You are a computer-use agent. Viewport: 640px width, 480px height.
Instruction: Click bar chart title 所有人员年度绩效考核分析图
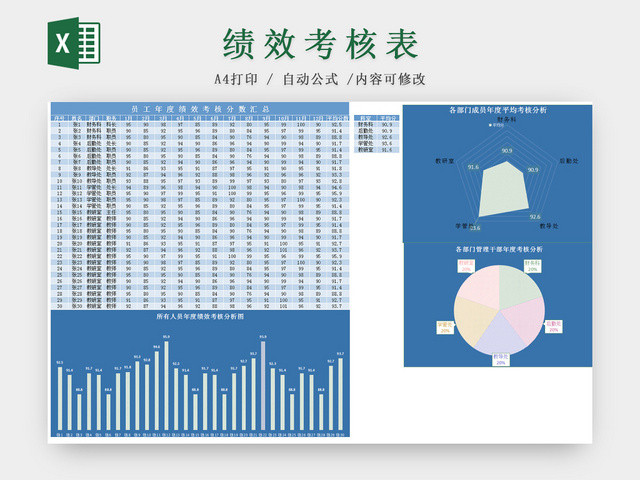click(x=200, y=316)
